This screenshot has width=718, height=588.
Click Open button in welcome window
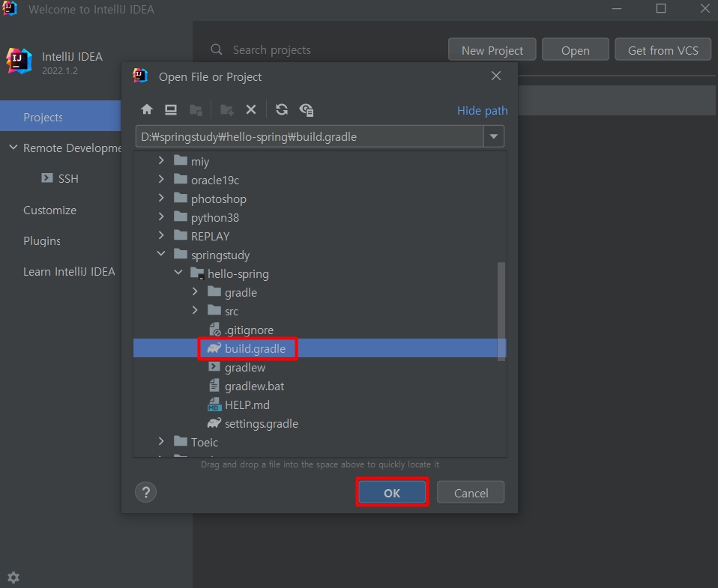[575, 49]
